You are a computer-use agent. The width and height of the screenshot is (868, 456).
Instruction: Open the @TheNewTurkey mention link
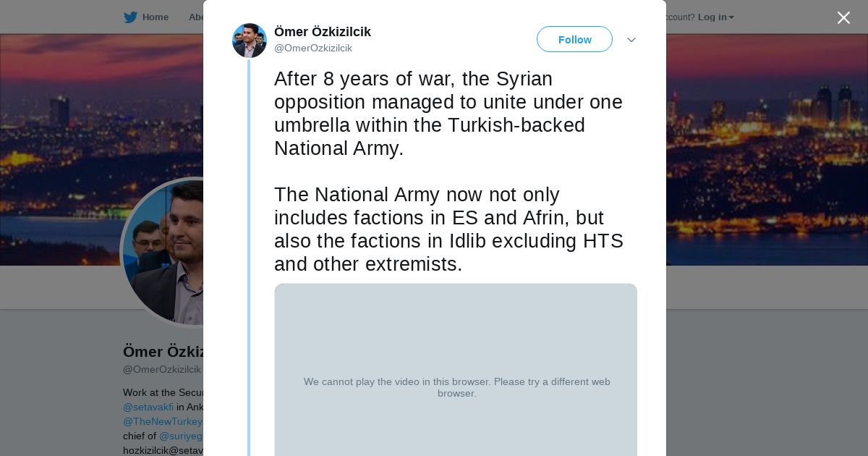click(x=163, y=421)
